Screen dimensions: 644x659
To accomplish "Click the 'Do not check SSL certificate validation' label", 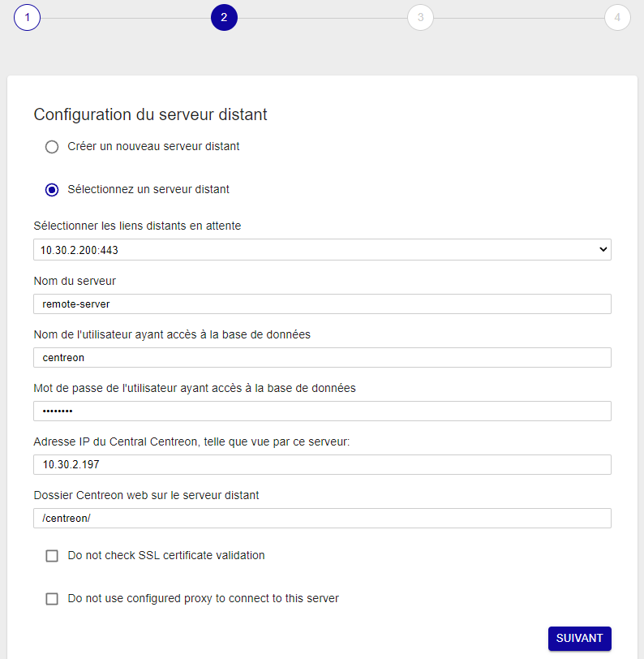I will click(166, 556).
